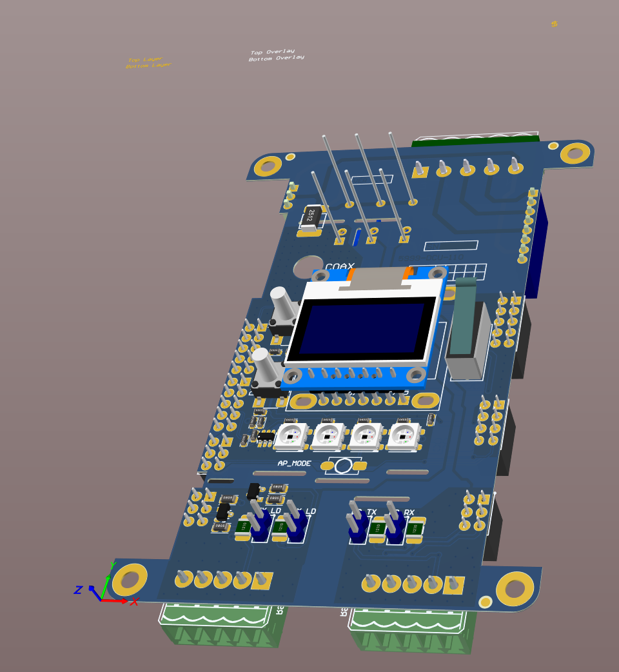Screen dimensions: 619x672
Task: Select the rightmost RGB LED component
Action: pos(404,437)
